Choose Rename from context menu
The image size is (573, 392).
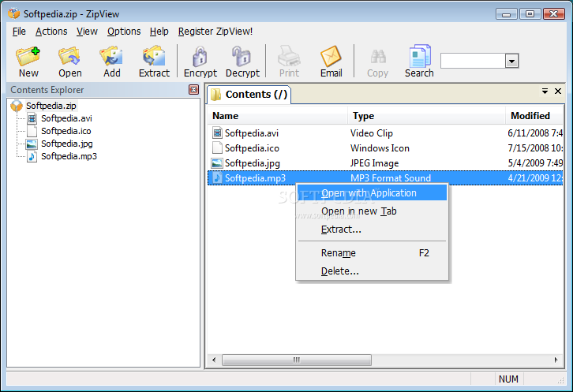click(x=372, y=253)
